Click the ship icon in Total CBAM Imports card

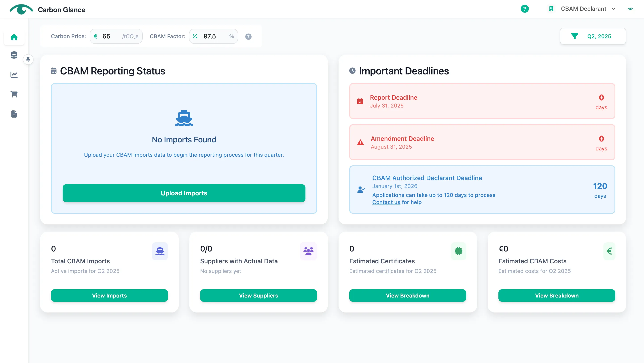click(x=160, y=251)
